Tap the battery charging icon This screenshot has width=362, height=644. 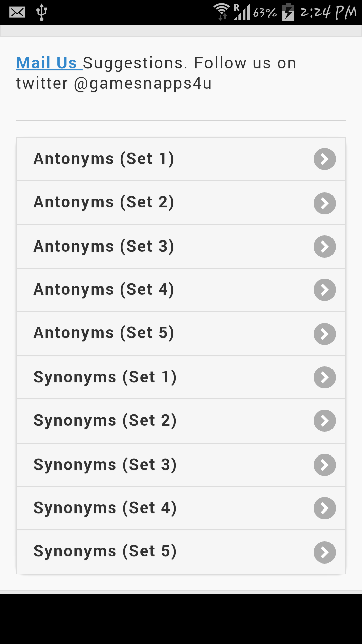click(288, 12)
